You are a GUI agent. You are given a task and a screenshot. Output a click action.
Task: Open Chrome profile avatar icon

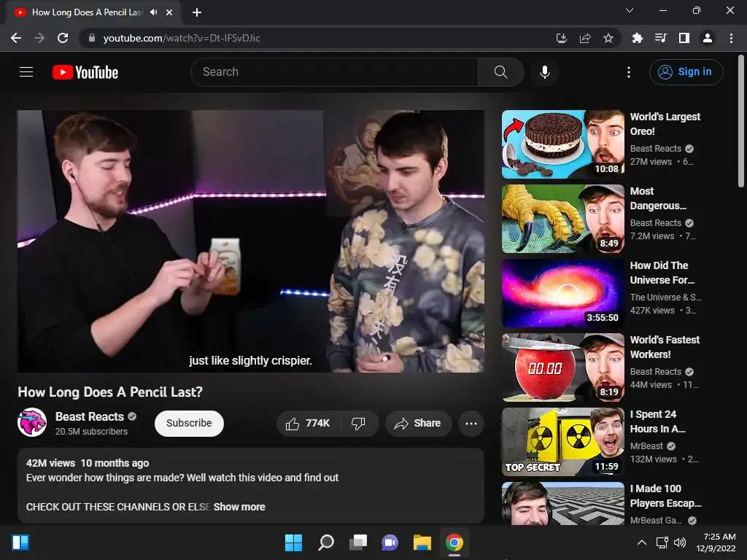click(708, 38)
